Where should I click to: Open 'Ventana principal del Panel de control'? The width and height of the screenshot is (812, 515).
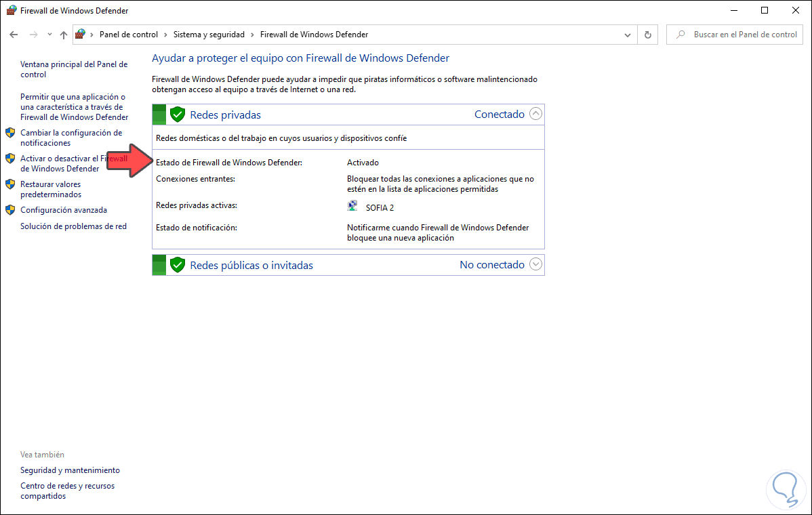pyautogui.click(x=73, y=69)
